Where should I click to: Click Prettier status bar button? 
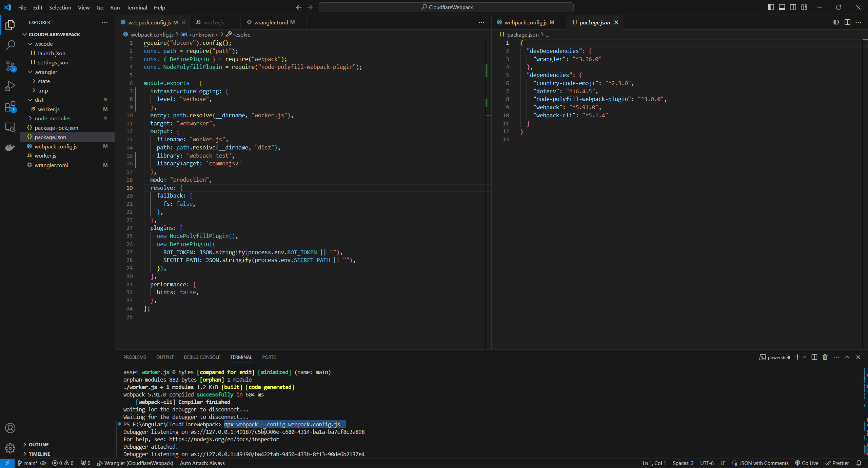[x=837, y=463]
